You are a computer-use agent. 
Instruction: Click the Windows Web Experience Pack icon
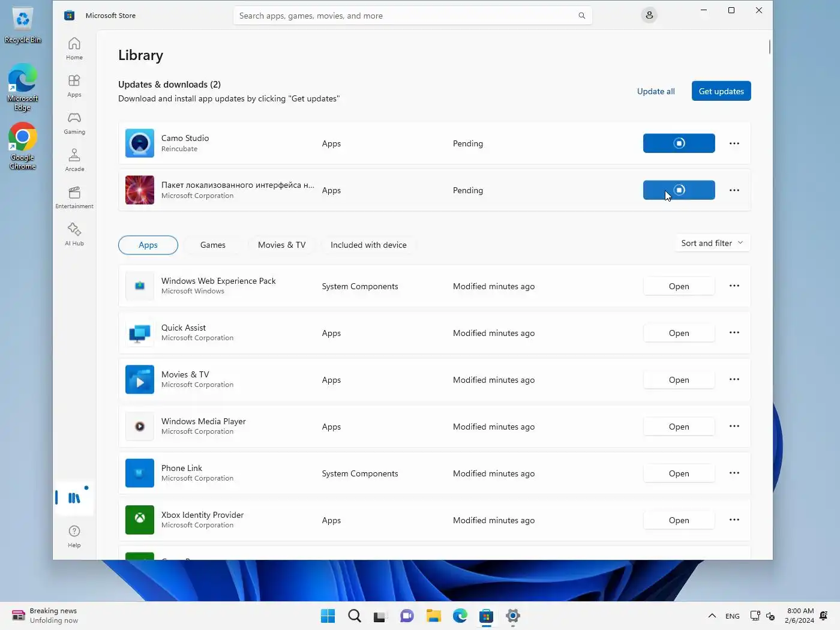(140, 286)
